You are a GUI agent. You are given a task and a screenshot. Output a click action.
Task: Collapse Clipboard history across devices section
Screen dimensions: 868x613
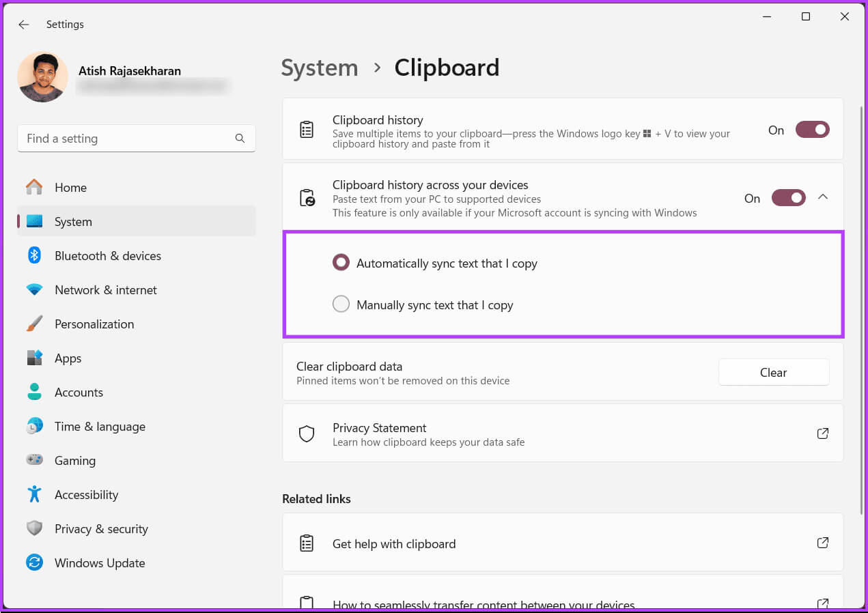823,197
